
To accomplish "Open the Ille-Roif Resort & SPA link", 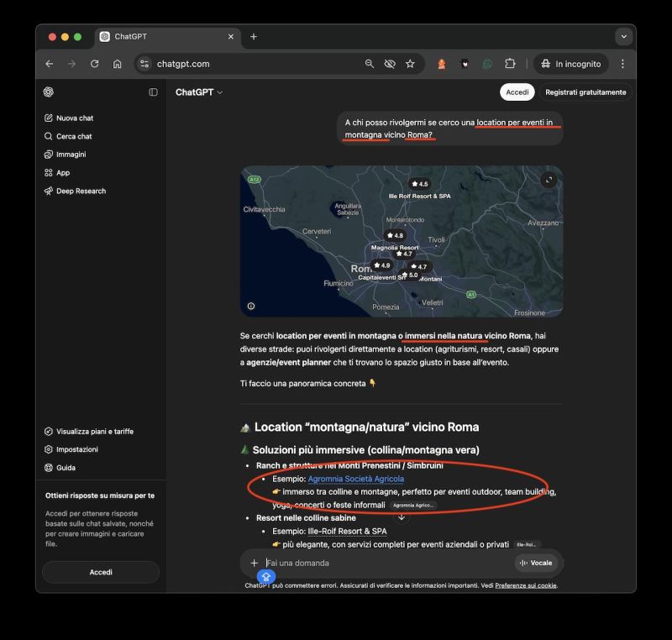I will (347, 531).
